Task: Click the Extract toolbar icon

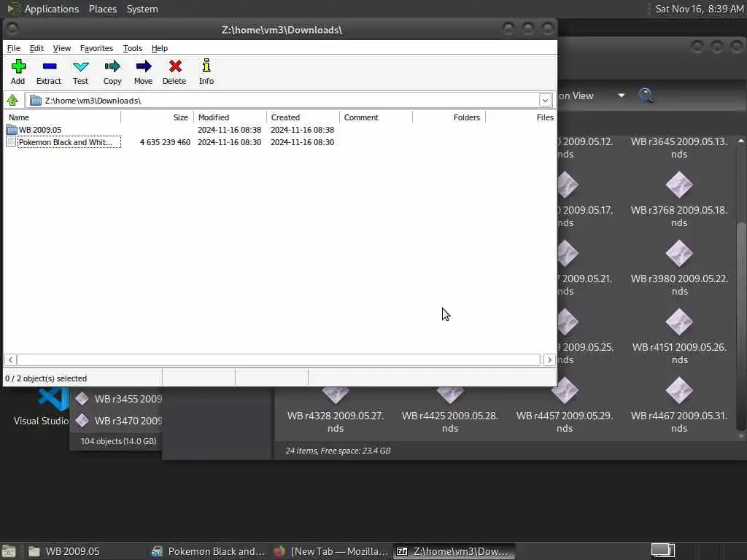Action: click(x=49, y=72)
